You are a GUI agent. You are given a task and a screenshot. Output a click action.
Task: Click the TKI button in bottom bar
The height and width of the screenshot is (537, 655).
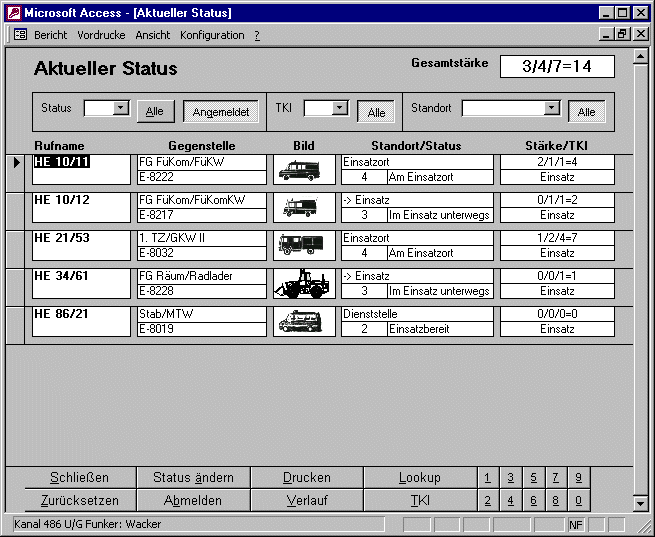pos(420,500)
